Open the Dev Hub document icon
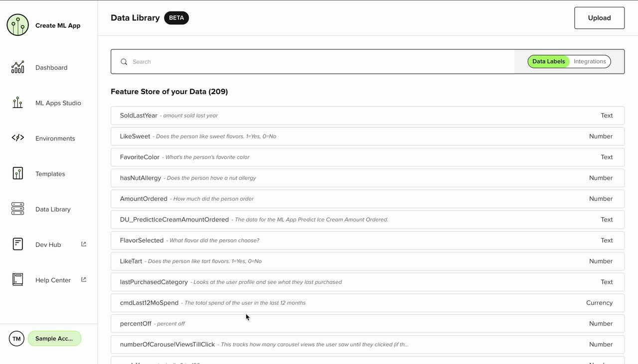The height and width of the screenshot is (364, 638). [x=18, y=244]
